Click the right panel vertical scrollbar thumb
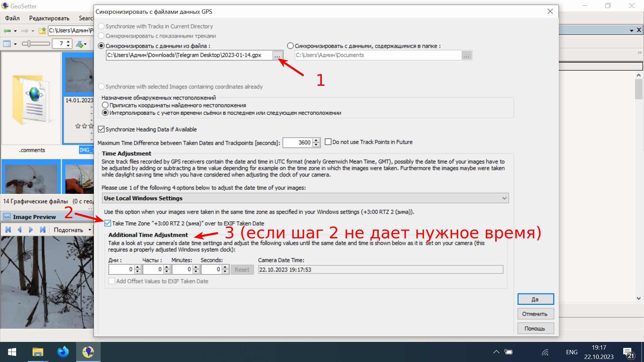Screen dimensions: 644x362 (x=639, y=89)
